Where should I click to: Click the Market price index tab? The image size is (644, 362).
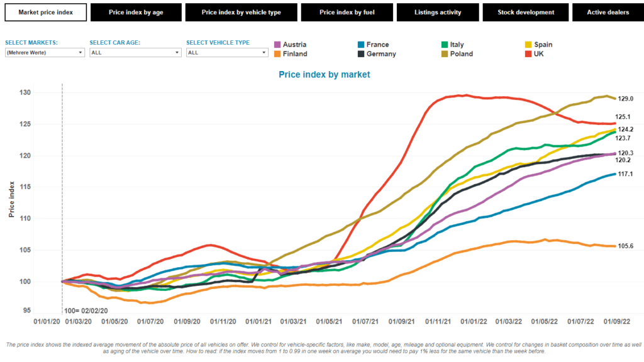[45, 12]
